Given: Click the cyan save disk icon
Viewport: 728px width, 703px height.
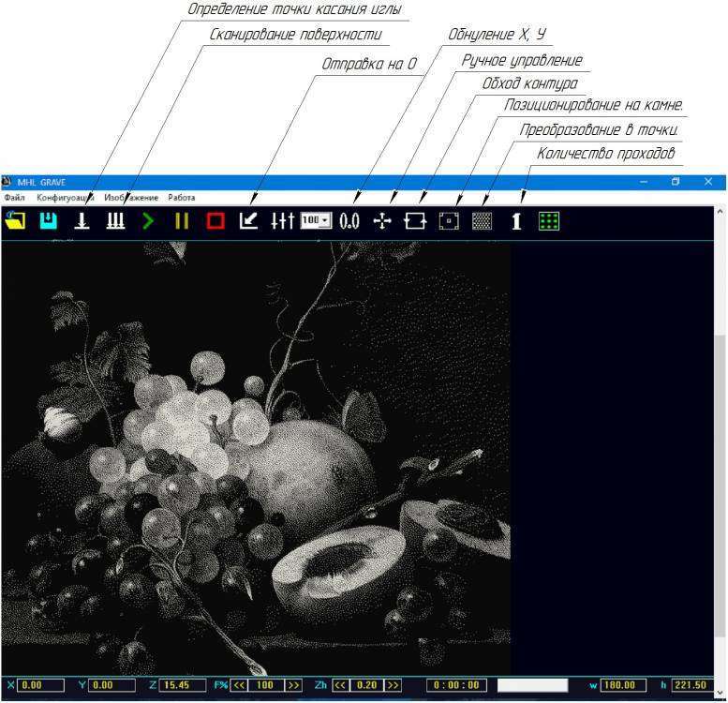Looking at the screenshot, I should point(48,221).
